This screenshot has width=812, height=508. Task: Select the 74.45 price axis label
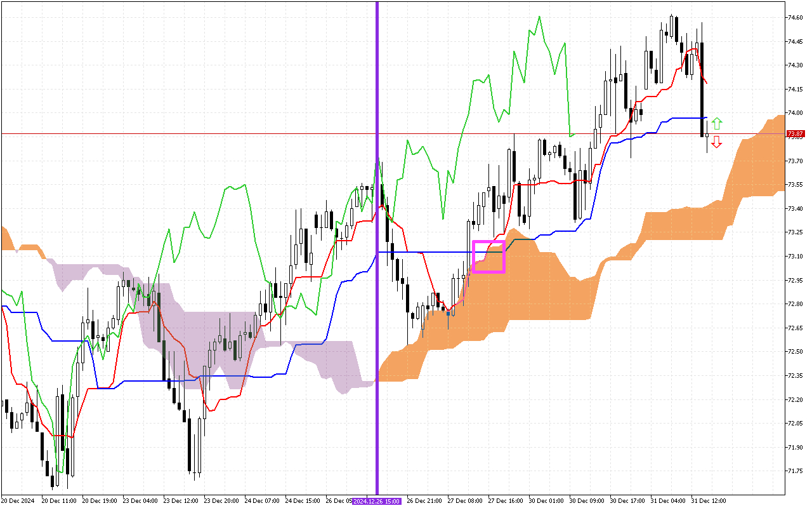(795, 41)
